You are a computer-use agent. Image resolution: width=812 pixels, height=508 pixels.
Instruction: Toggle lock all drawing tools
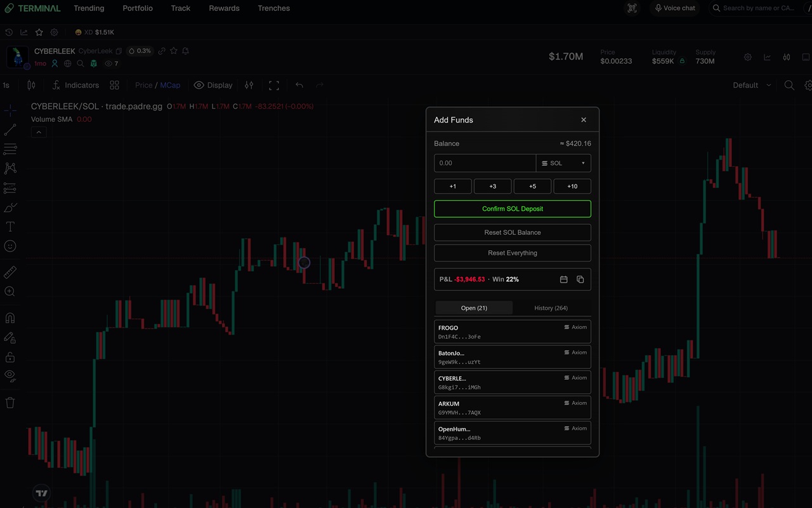coord(10,358)
